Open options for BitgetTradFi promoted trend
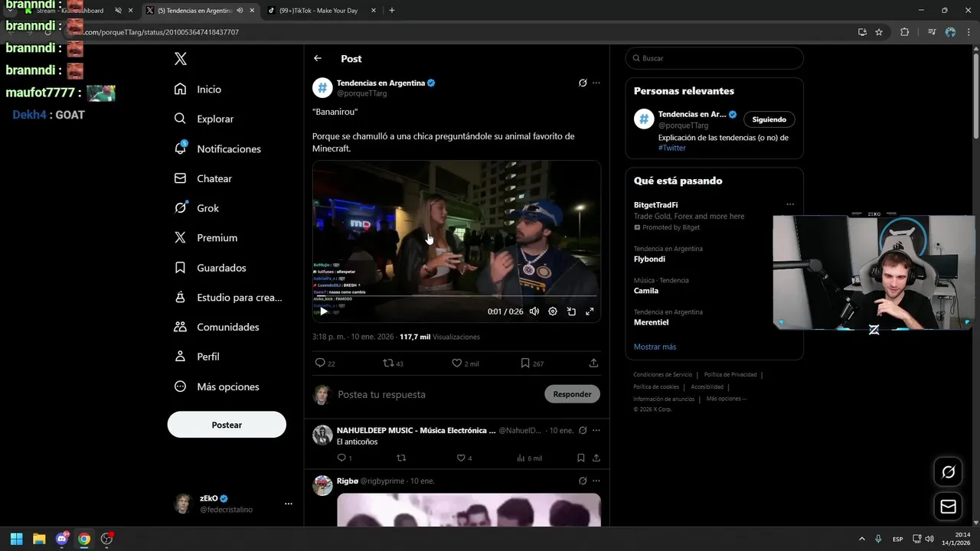980x551 pixels. pyautogui.click(x=790, y=204)
